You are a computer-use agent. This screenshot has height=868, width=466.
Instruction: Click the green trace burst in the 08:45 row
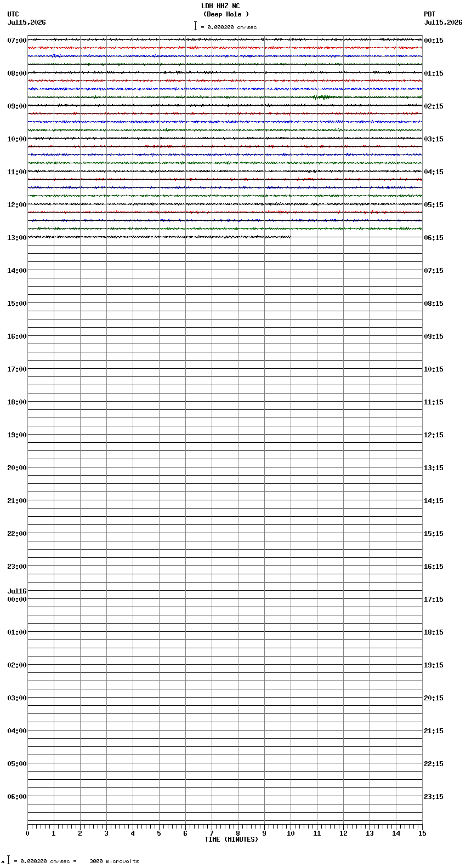tap(325, 97)
